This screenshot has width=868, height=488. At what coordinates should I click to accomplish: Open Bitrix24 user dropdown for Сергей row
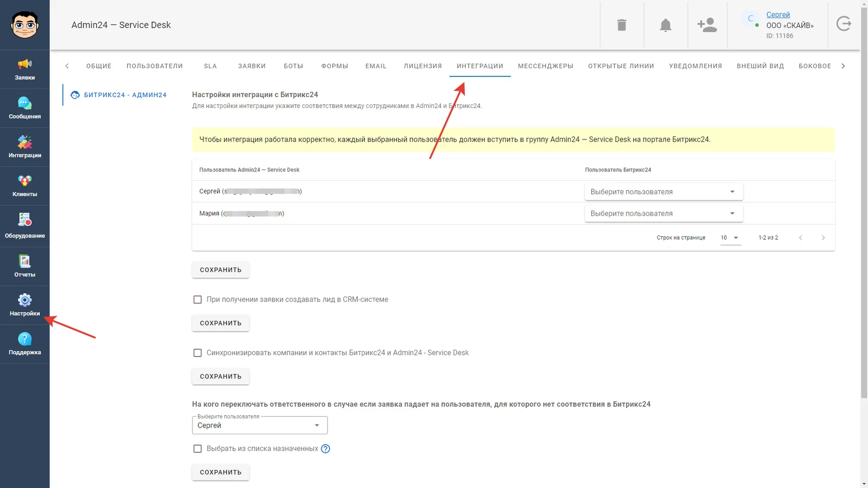[663, 192]
